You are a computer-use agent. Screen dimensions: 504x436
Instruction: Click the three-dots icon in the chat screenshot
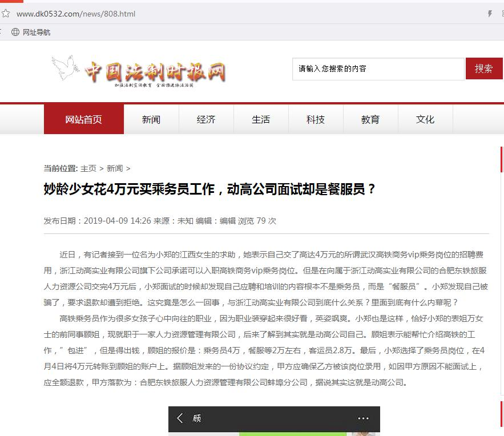[363, 418]
